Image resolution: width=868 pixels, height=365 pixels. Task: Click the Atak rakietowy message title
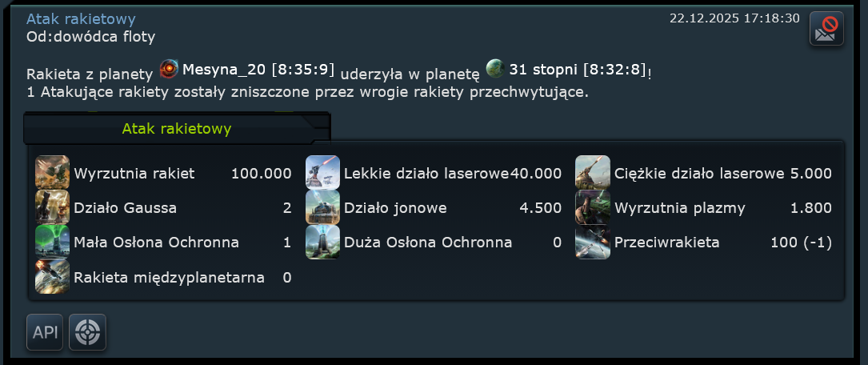pyautogui.click(x=81, y=19)
